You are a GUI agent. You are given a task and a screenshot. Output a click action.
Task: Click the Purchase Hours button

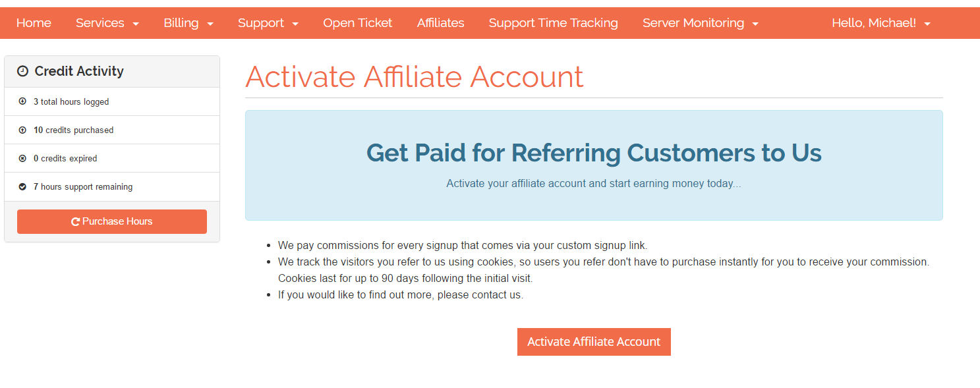point(112,221)
